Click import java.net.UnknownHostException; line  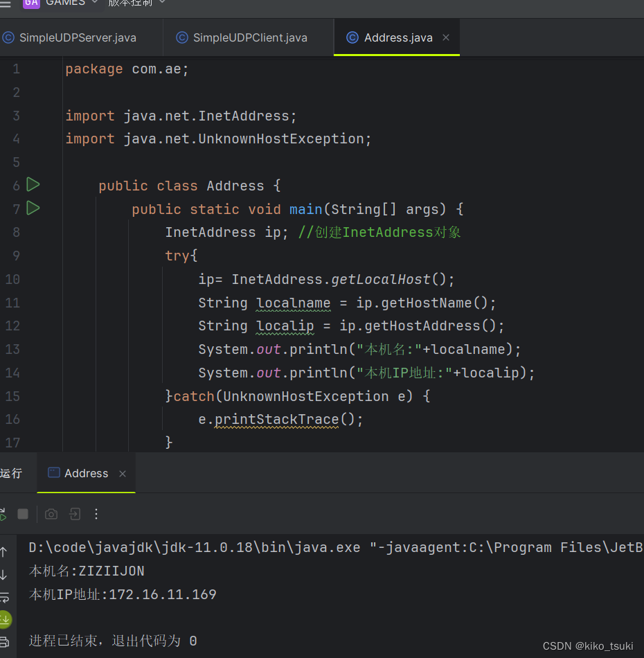[x=218, y=139]
